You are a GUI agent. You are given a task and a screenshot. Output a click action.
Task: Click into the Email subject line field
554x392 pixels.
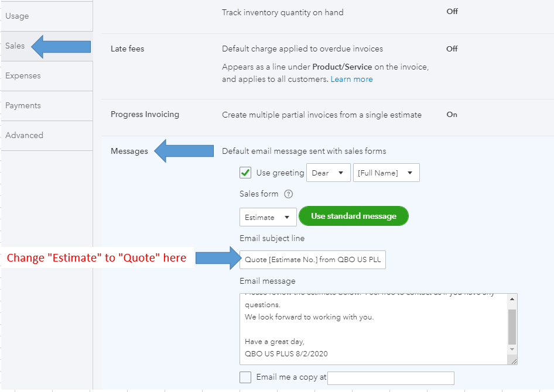click(312, 259)
